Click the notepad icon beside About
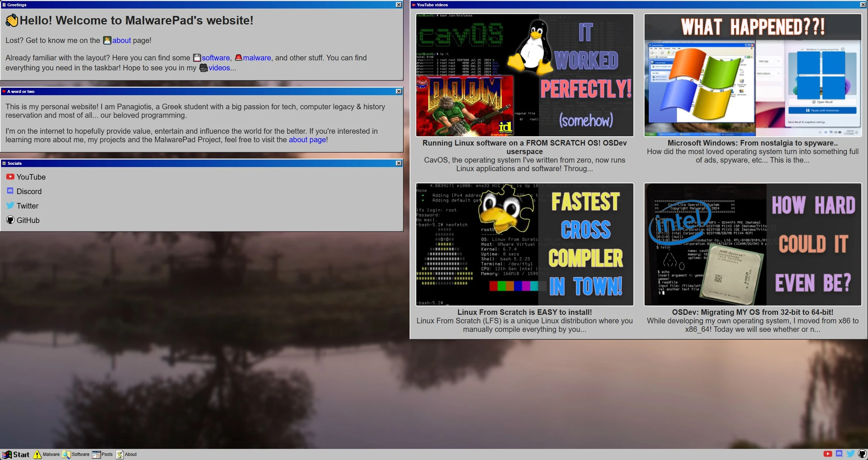 120,454
